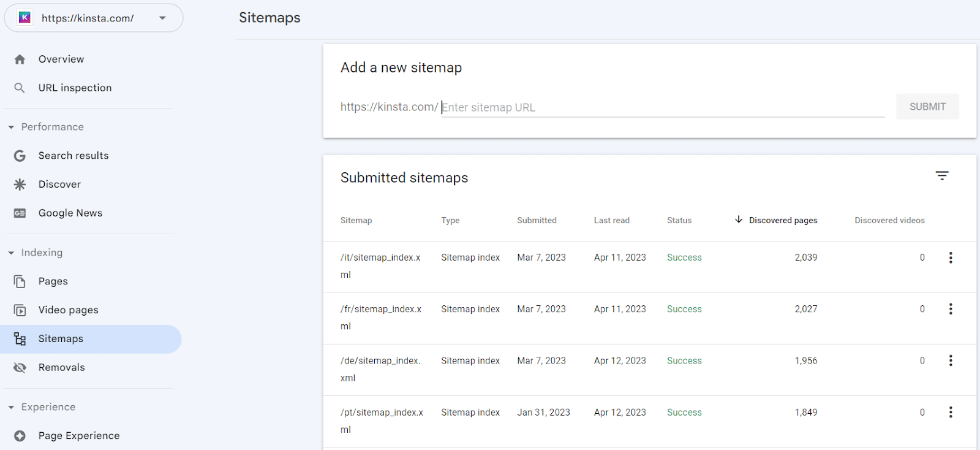Click the Removals crossed-eye icon
980x450 pixels.
pos(20,368)
